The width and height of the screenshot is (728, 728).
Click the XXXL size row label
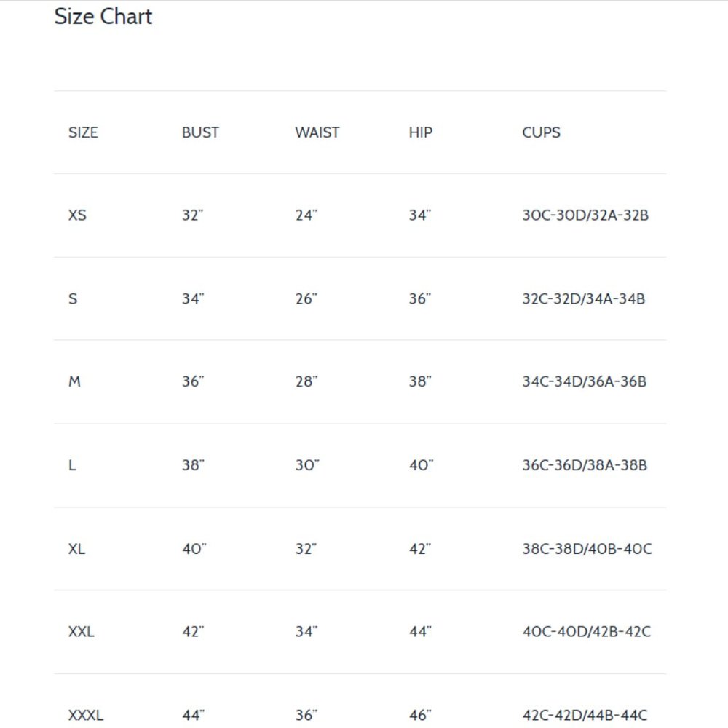(x=86, y=716)
